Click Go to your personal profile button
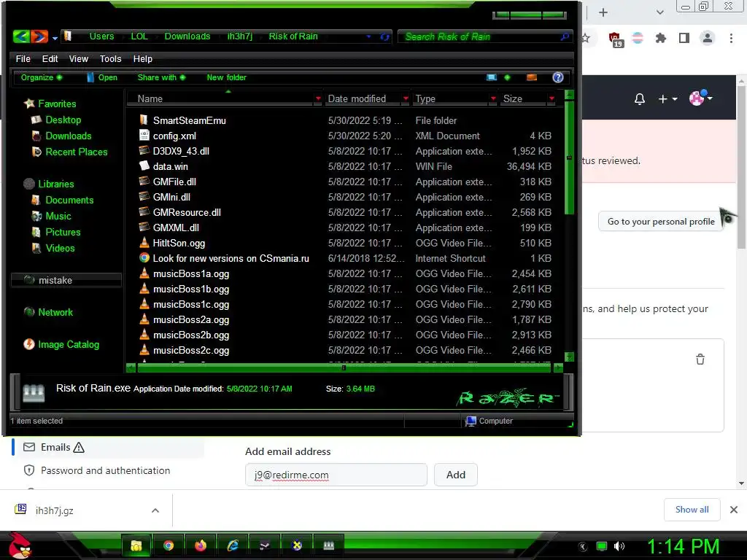This screenshot has height=560, width=747. point(660,222)
